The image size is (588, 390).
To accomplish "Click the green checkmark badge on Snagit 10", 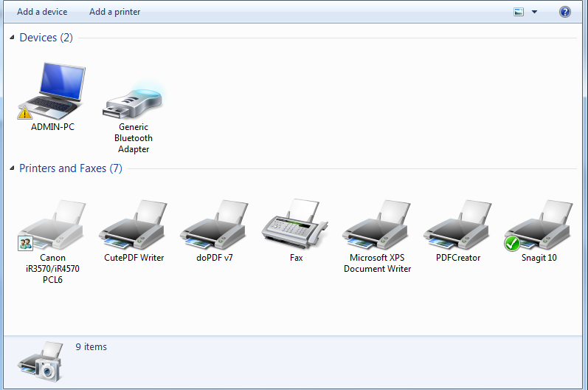I will coord(512,243).
